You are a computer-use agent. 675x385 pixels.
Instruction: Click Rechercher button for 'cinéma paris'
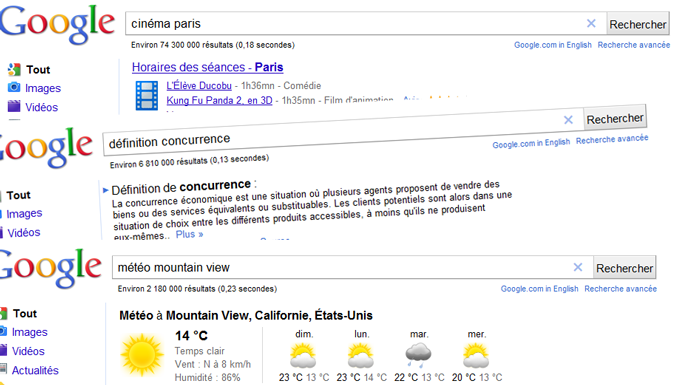[638, 25]
